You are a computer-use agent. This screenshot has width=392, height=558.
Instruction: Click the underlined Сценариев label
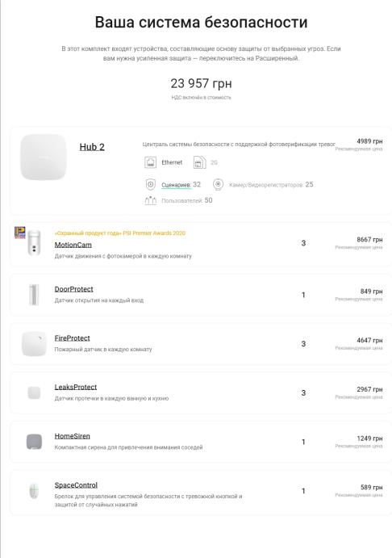pos(177,185)
